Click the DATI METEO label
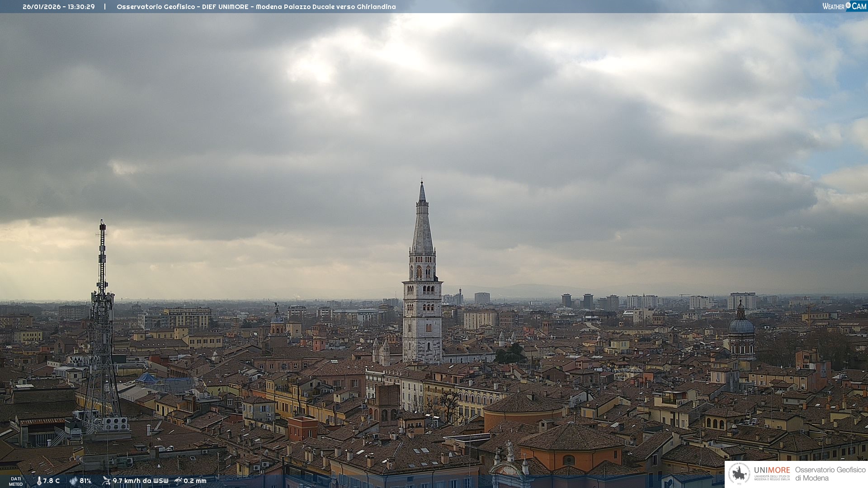The width and height of the screenshot is (868, 488). pos(16,481)
